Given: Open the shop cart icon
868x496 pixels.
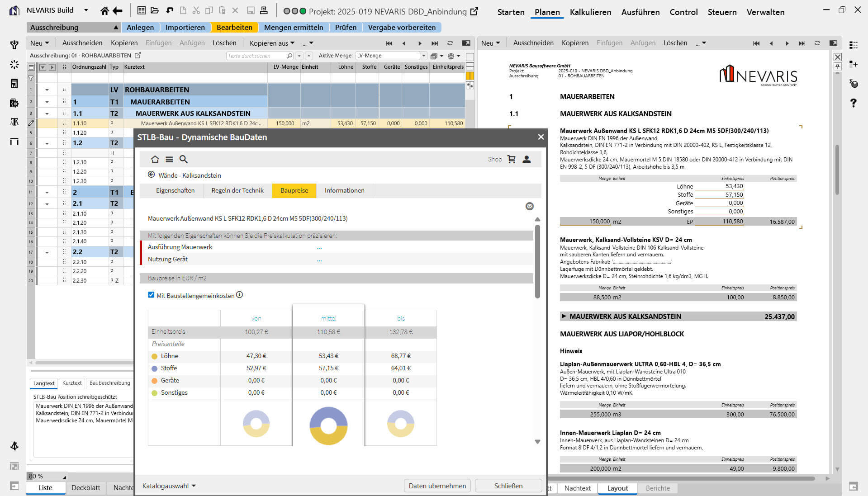Looking at the screenshot, I should [x=512, y=159].
